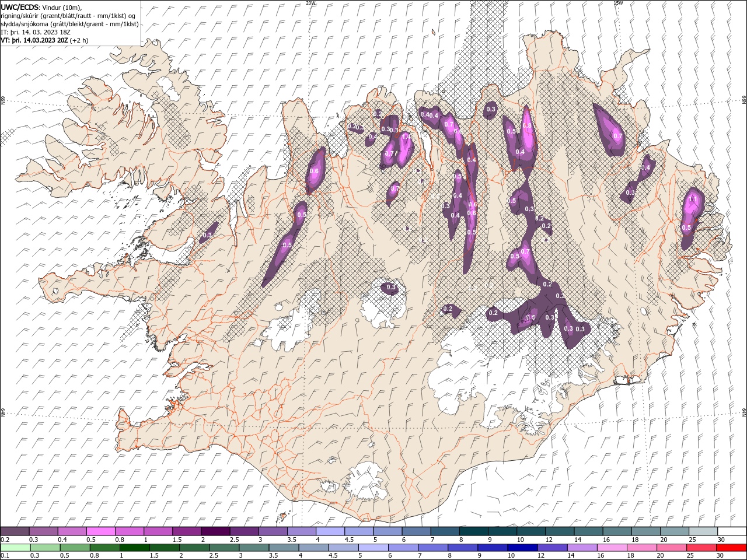This screenshot has width=747, height=560.
Task: Select the deep blue lower swatch starting at 10
Action: pyautogui.click(x=522, y=548)
